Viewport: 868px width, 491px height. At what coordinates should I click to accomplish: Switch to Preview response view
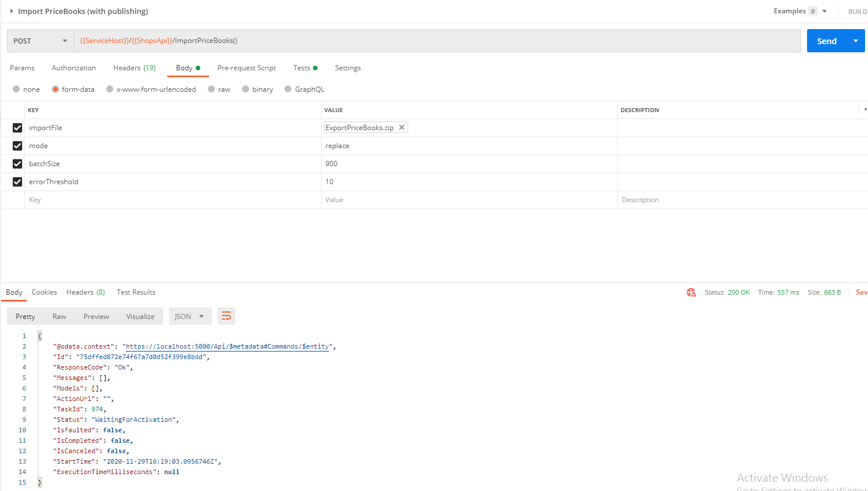point(96,316)
